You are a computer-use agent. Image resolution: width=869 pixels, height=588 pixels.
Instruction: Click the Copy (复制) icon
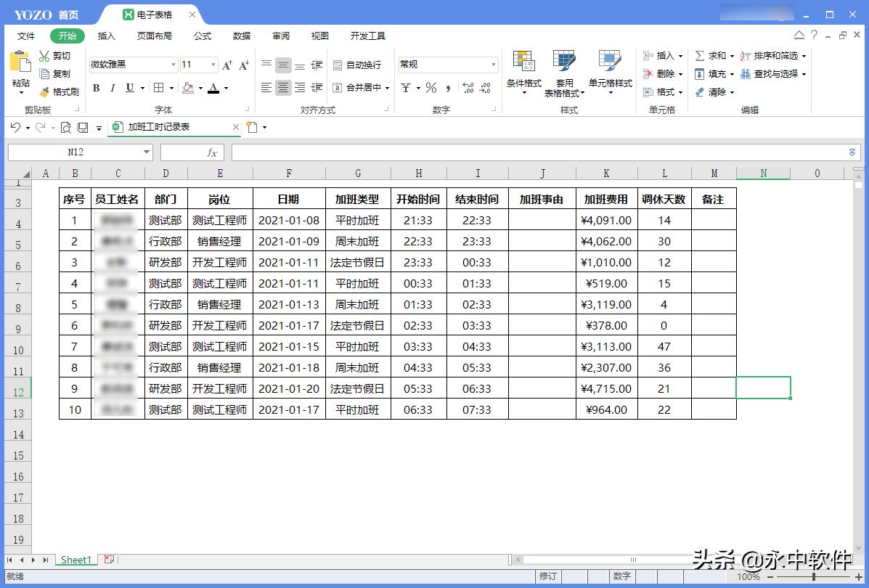coord(44,73)
